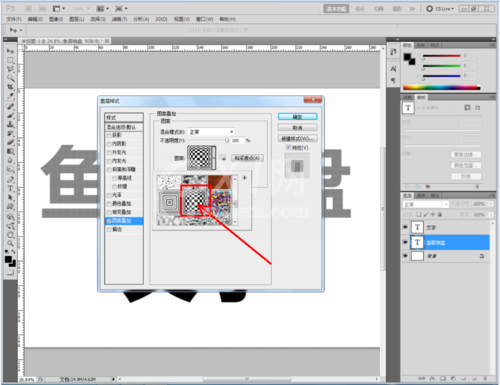This screenshot has width=500, height=385.
Task: Click the create new preset icon beside pattern
Action: coord(224,158)
